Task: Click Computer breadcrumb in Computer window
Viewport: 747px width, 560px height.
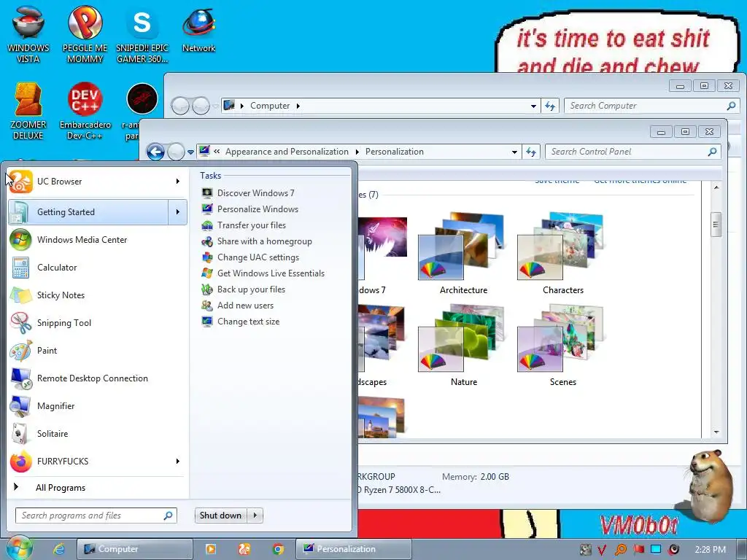Action: 270,106
